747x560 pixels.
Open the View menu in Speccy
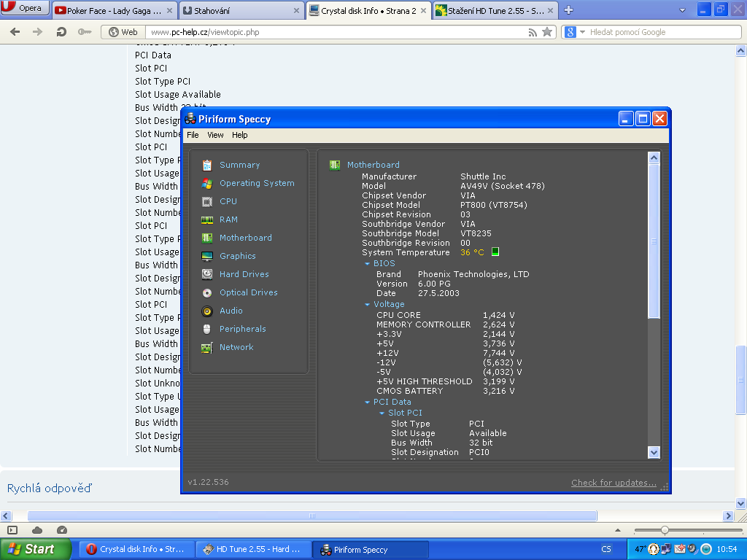[215, 135]
